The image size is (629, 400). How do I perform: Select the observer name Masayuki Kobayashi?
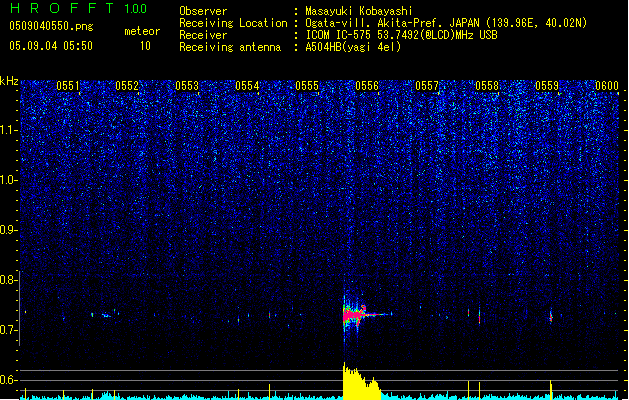[x=358, y=11]
